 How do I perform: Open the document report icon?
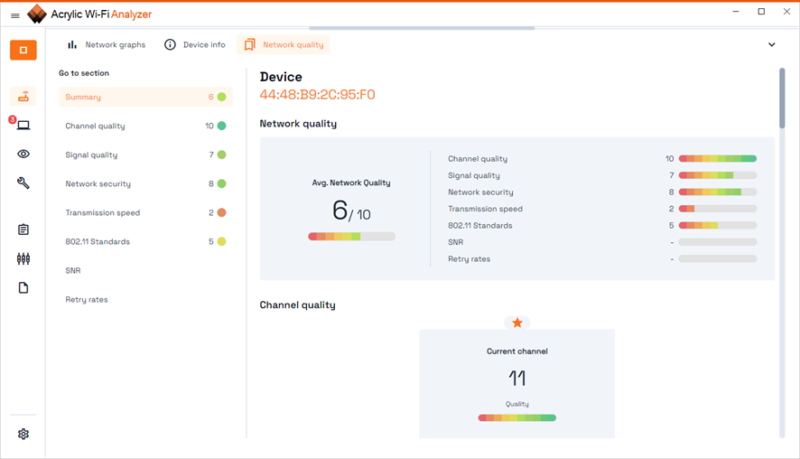(x=23, y=288)
